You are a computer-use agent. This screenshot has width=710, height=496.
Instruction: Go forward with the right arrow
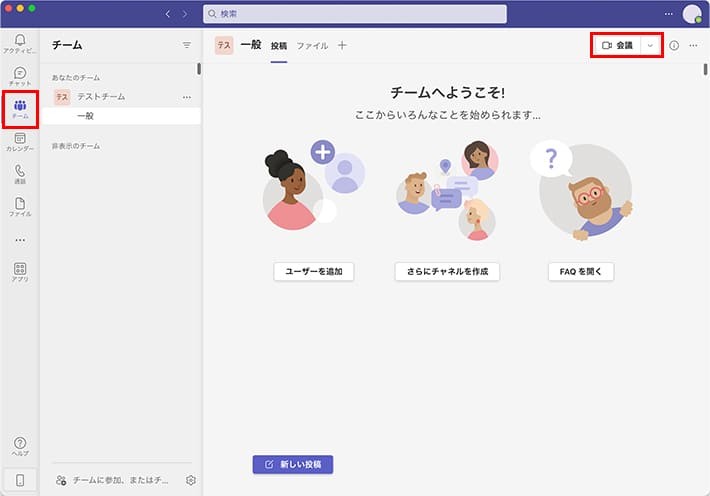pyautogui.click(x=185, y=14)
